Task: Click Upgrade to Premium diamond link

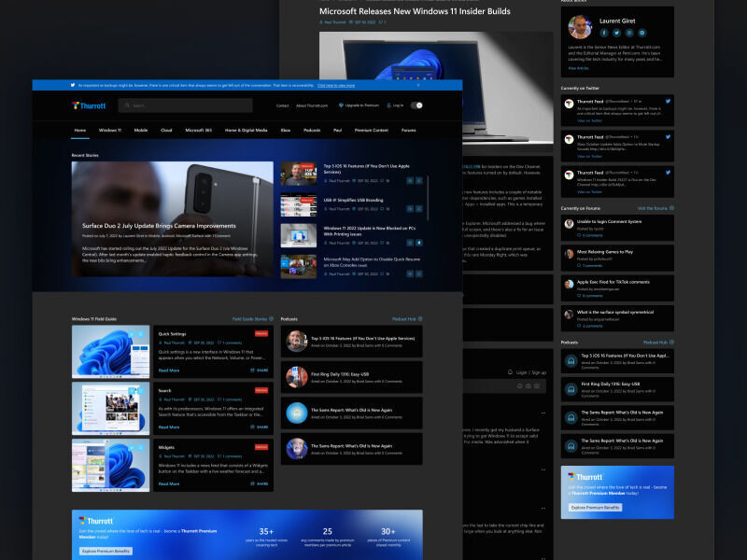Action: tap(359, 105)
